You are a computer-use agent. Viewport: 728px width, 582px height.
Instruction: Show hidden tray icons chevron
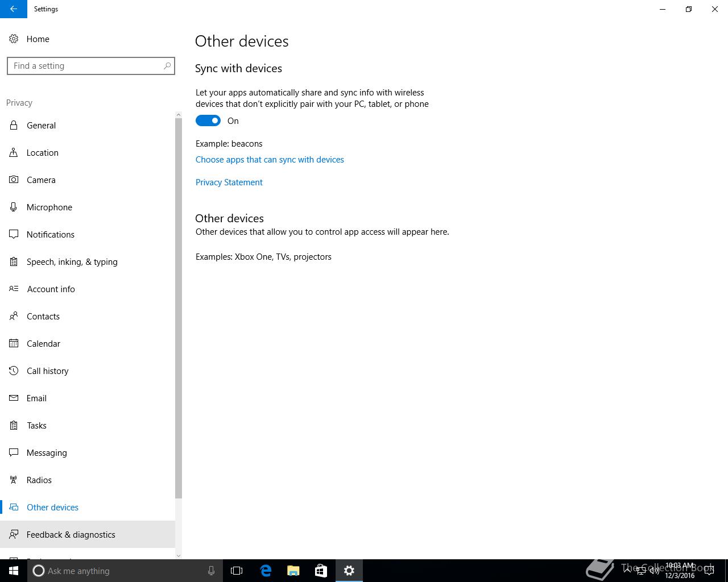click(627, 571)
